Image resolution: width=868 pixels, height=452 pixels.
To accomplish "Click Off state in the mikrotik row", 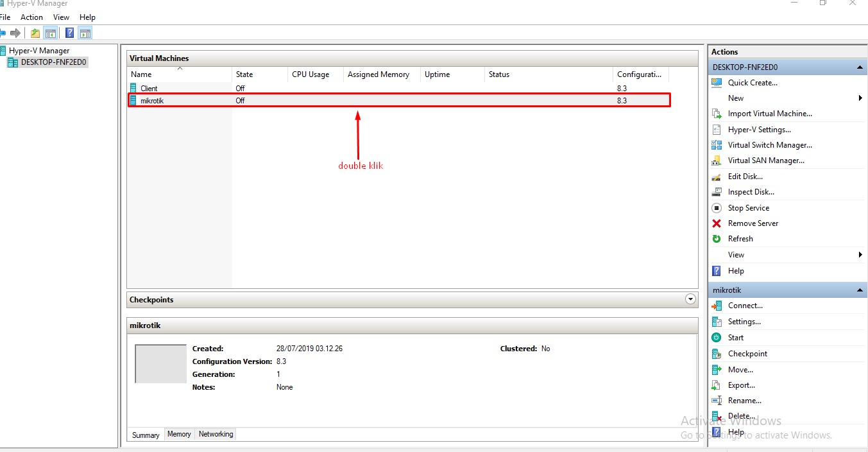I will [x=240, y=101].
